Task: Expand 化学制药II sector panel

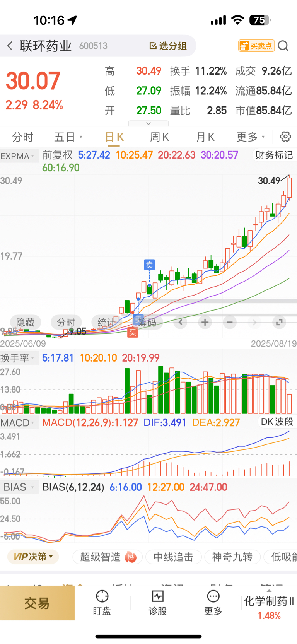Action: click(269, 603)
